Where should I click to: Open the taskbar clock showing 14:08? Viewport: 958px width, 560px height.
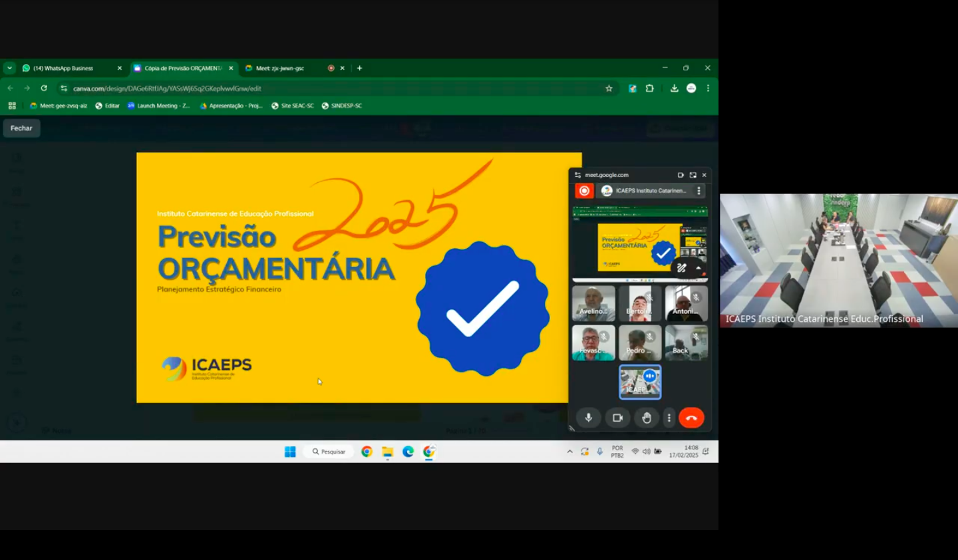coord(684,452)
